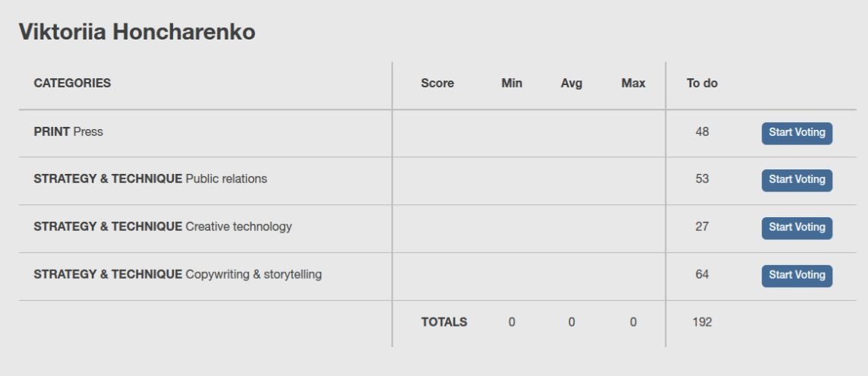Click the total To do value 192

pos(702,322)
